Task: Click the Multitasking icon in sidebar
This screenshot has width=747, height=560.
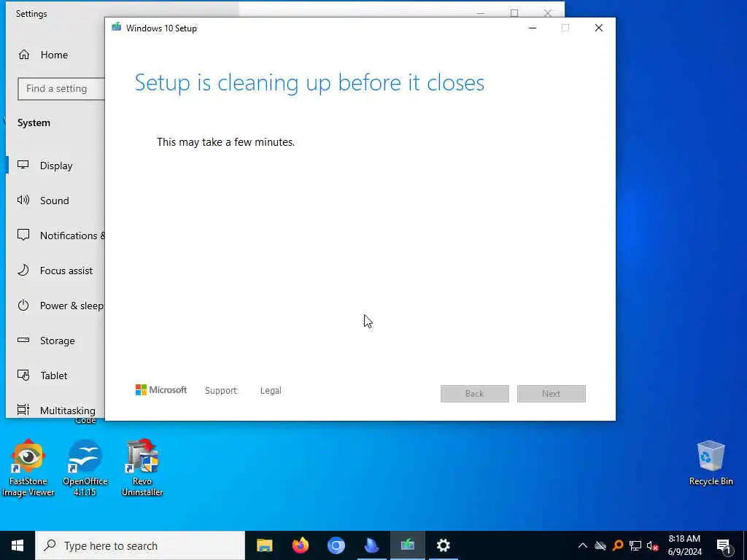Action: (x=23, y=409)
